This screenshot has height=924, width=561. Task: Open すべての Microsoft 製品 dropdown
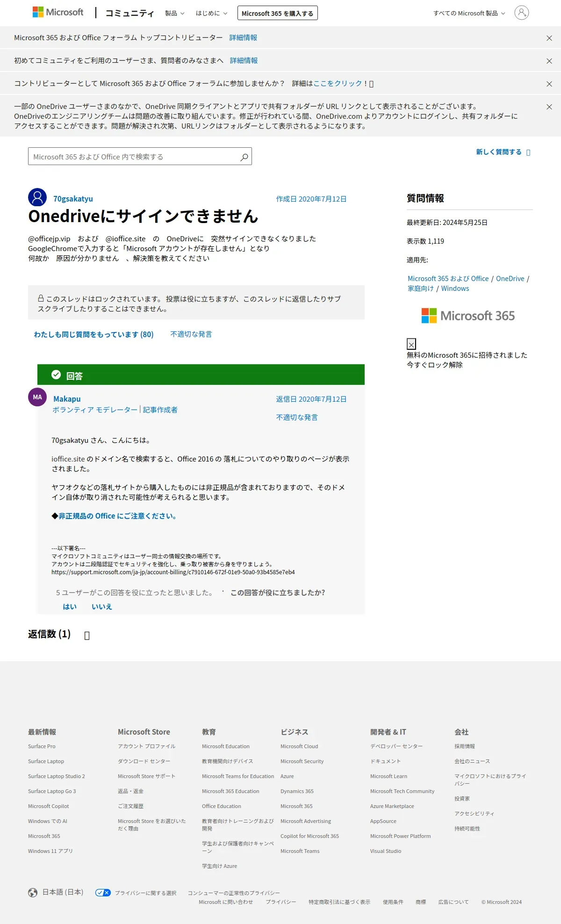coord(469,13)
